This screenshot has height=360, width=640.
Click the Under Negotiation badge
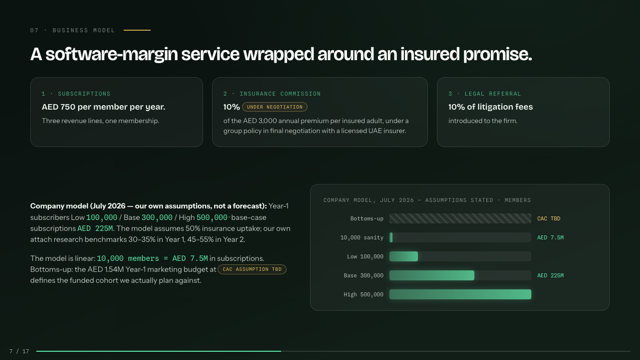(x=275, y=107)
